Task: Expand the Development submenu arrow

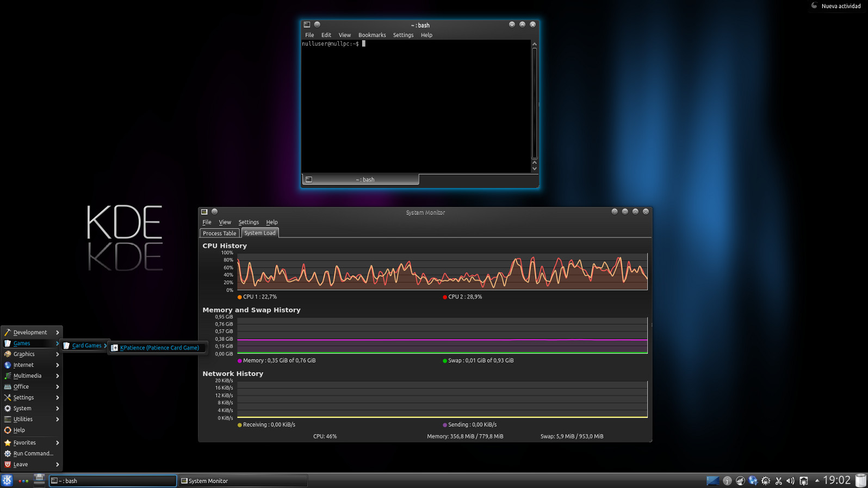Action: click(x=57, y=332)
